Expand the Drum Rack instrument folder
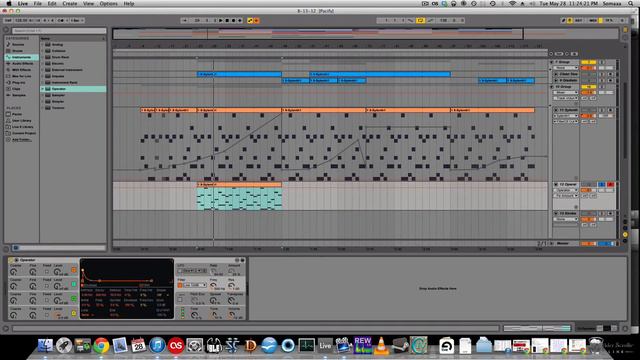The width and height of the screenshot is (640, 360). click(42, 57)
